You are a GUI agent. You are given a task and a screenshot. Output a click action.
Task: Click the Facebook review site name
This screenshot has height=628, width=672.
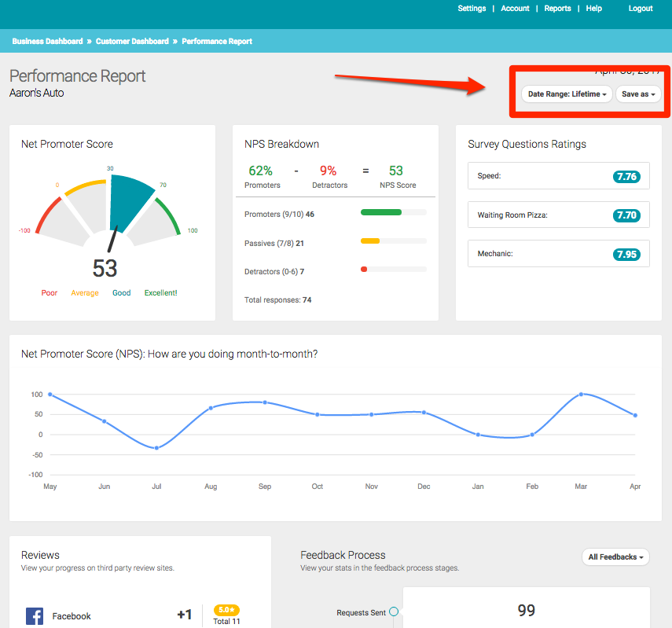click(x=72, y=616)
